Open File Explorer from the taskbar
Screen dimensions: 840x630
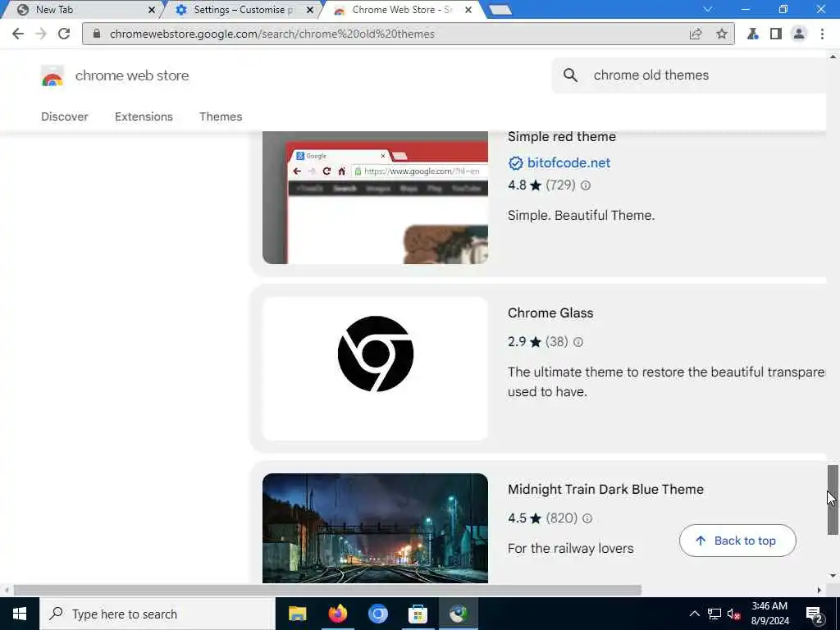[297, 614]
